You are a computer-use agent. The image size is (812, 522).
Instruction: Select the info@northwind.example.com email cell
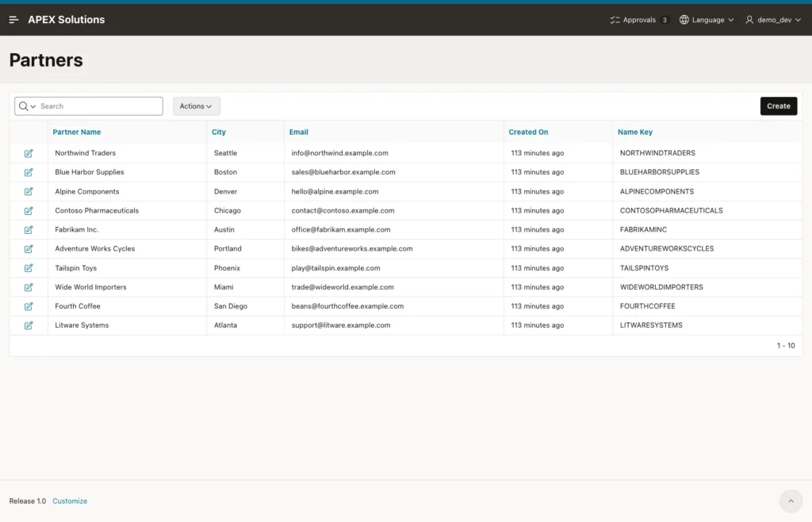point(339,153)
